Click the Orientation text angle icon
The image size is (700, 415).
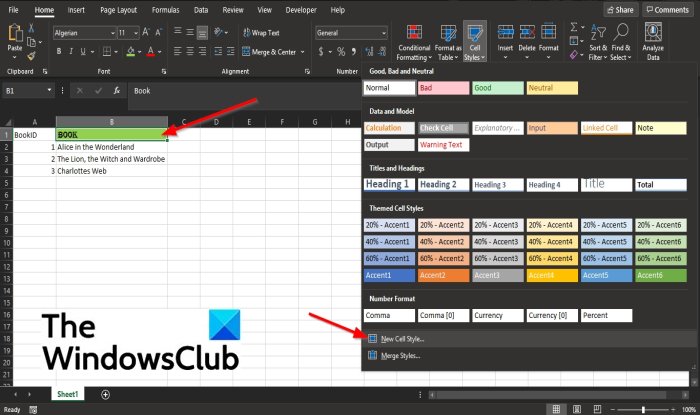tap(219, 32)
